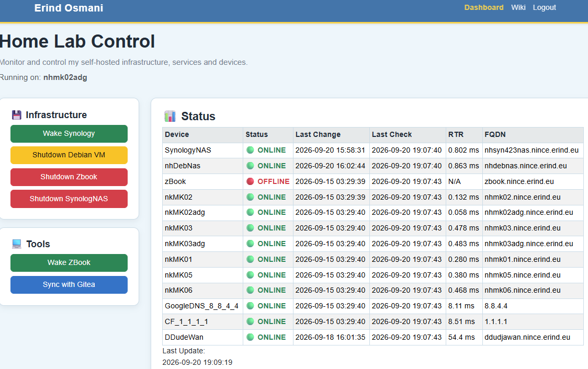Click the 54.4 ms RTR value
This screenshot has height=369, width=588.
click(461, 337)
